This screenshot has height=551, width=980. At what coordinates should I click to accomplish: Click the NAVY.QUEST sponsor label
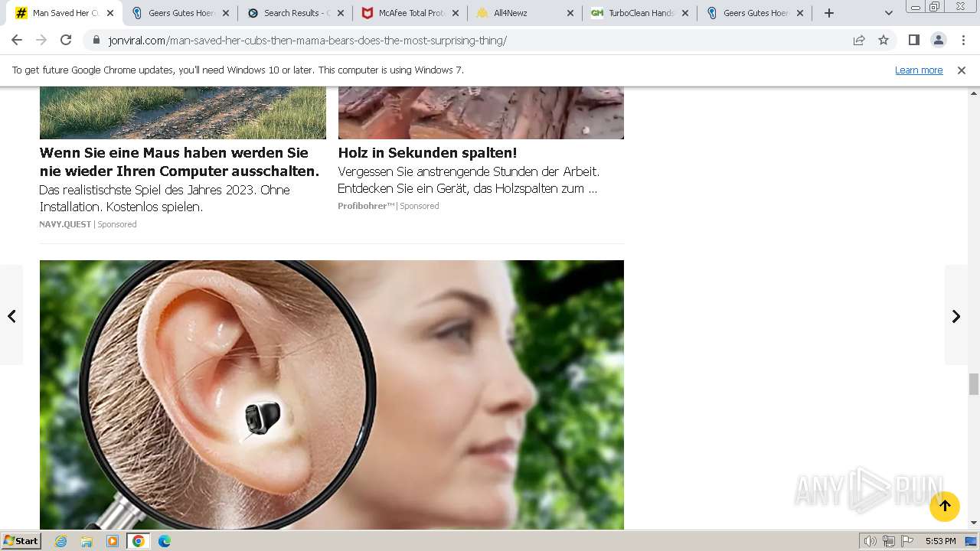(x=65, y=224)
